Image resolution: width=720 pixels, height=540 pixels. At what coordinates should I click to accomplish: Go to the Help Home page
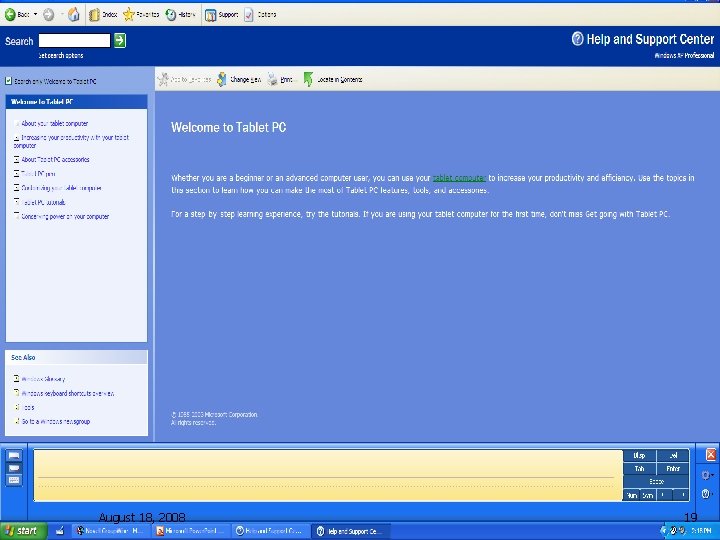click(73, 15)
